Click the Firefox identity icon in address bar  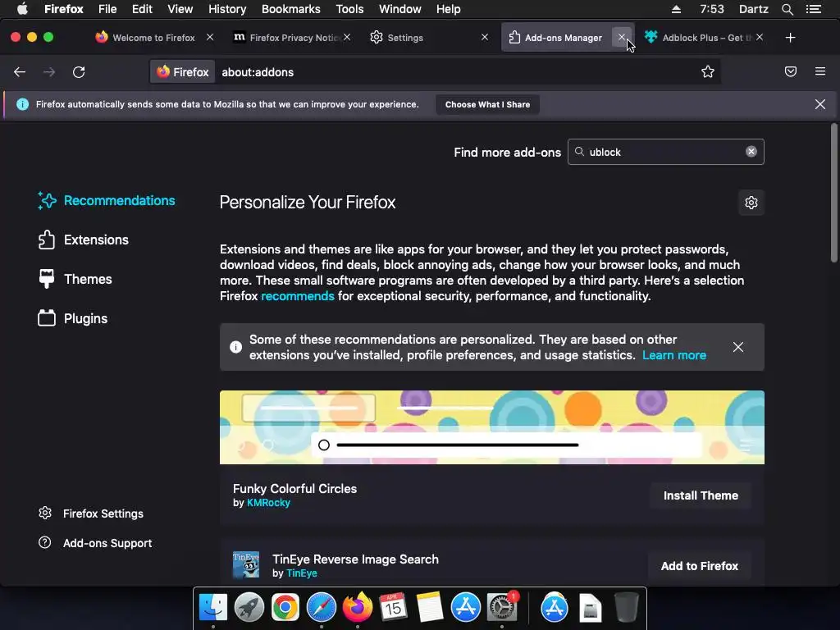[183, 72]
